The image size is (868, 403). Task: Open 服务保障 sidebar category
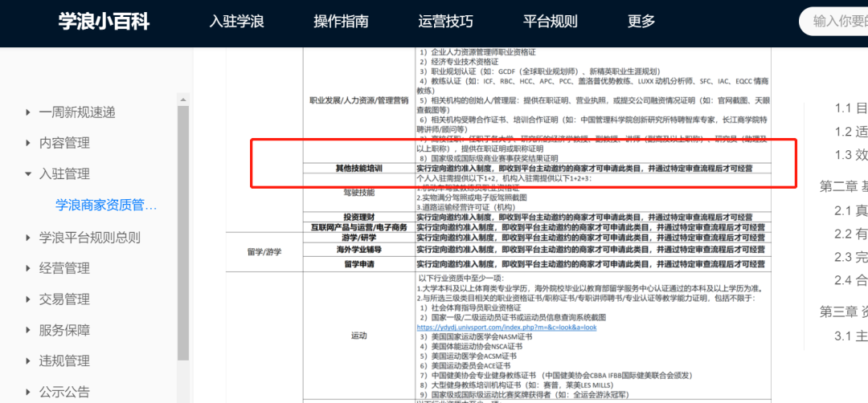coord(64,330)
